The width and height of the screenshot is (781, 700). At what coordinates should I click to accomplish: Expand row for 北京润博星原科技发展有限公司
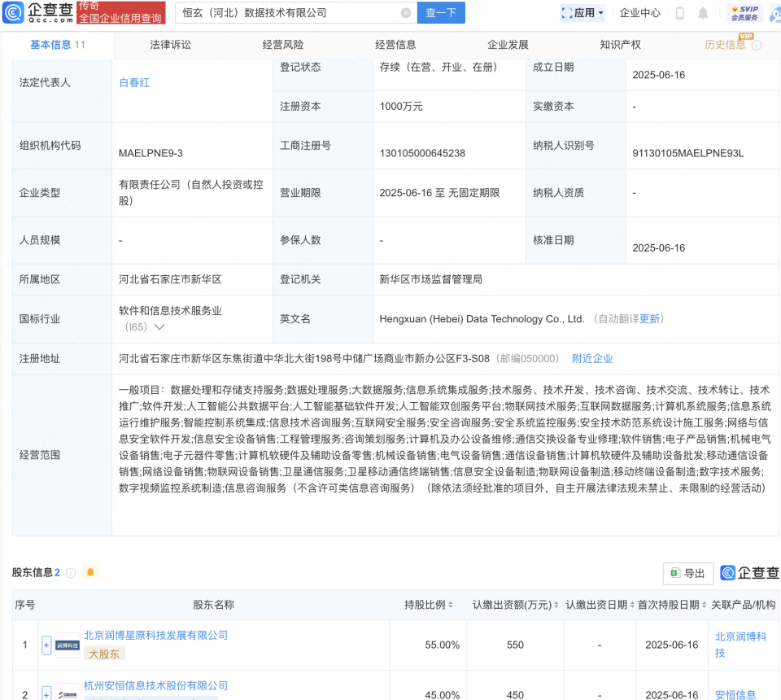pyautogui.click(x=46, y=645)
